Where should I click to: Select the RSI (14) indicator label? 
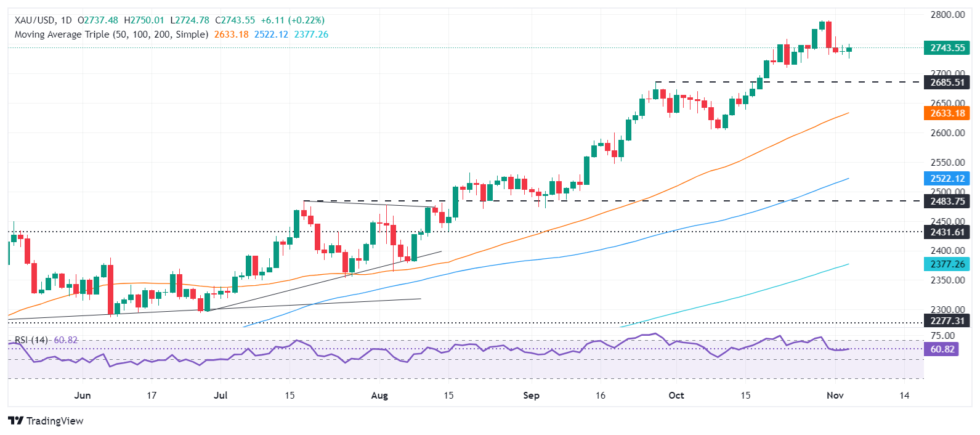coord(31,340)
